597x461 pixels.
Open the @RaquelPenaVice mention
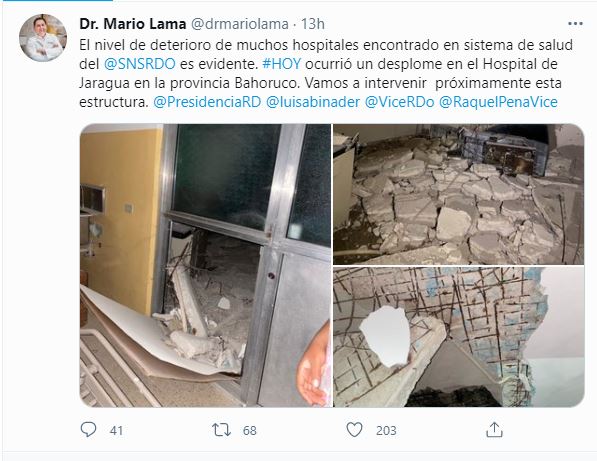click(x=498, y=102)
